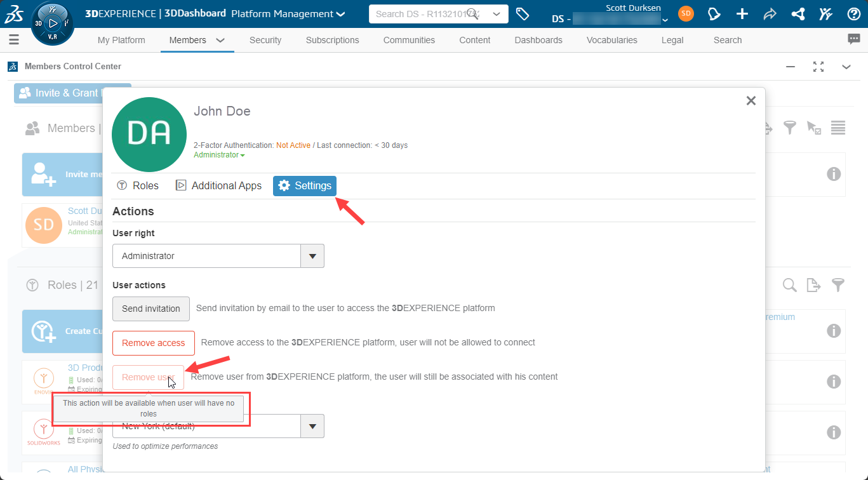
Task: Open the Legal tab
Action: [672, 40]
